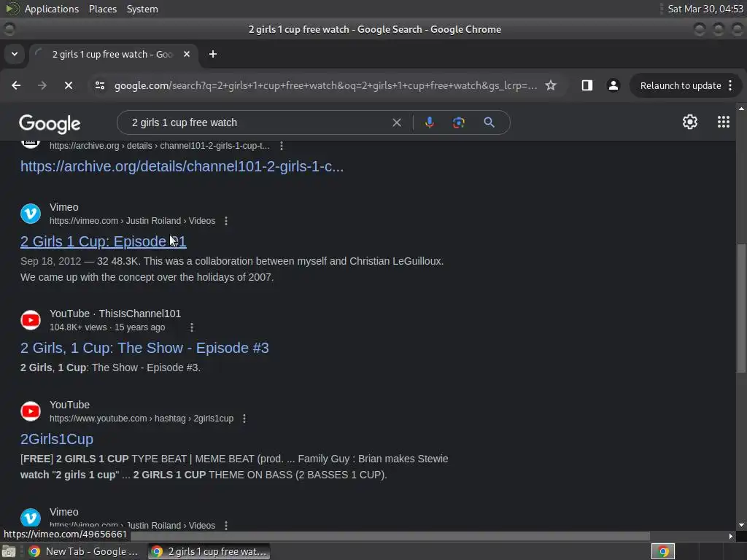Viewport: 747px width, 560px height.
Task: Click the Chrome address bar URL
Action: [x=326, y=86]
